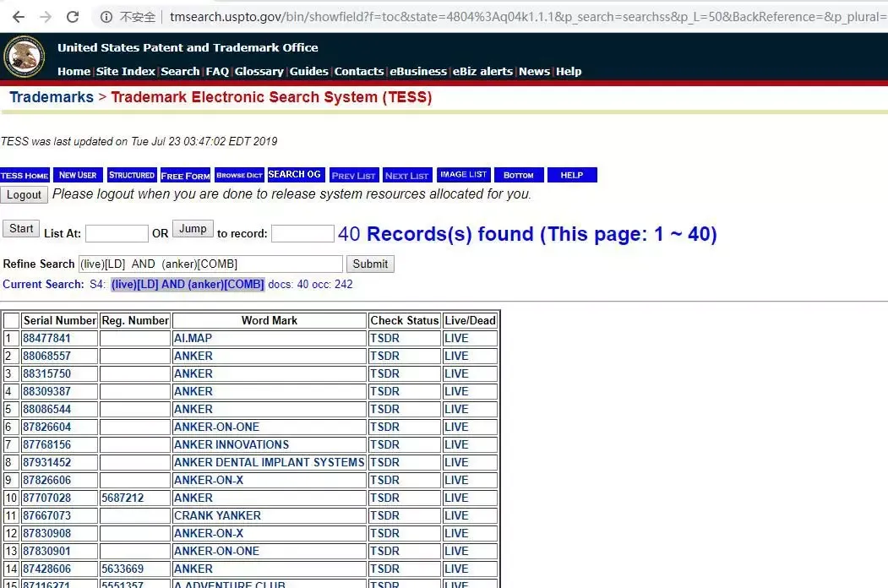Reload the page with the refresh icon
This screenshot has height=588, width=888.
click(73, 17)
